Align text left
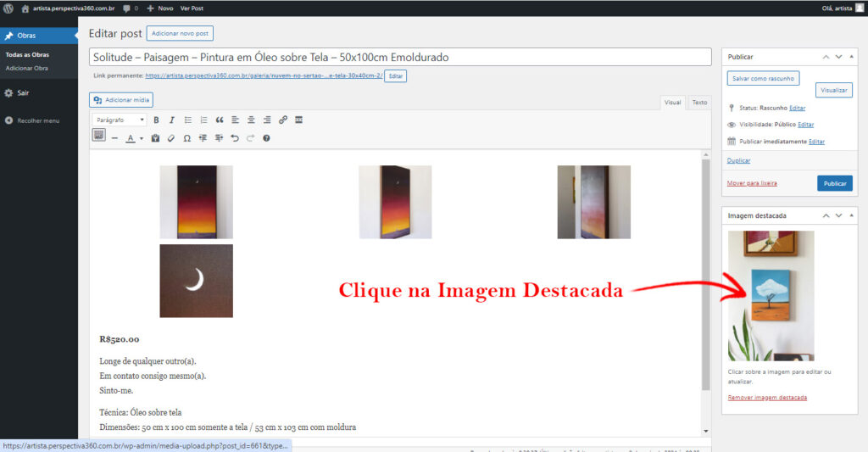This screenshot has width=868, height=452. [236, 120]
